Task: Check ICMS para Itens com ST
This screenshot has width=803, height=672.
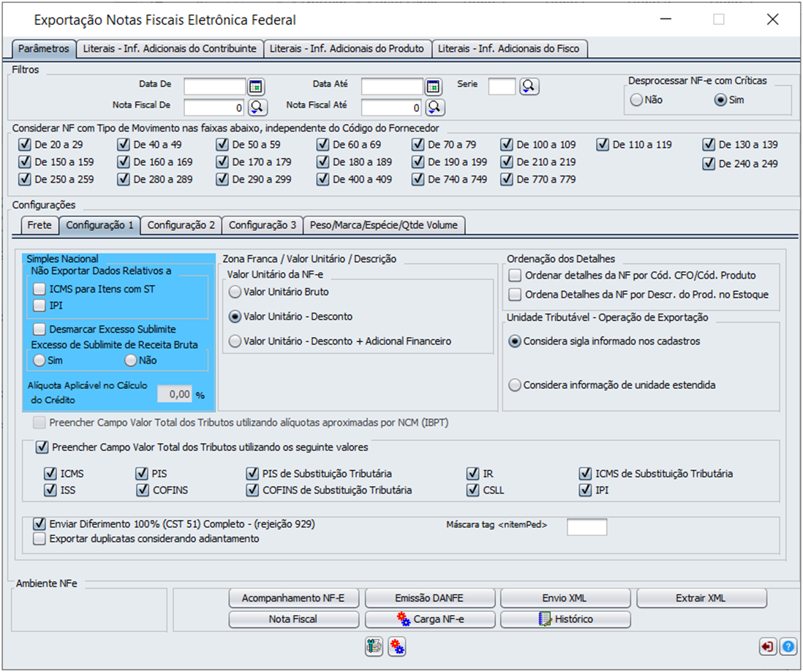Action: coord(39,289)
